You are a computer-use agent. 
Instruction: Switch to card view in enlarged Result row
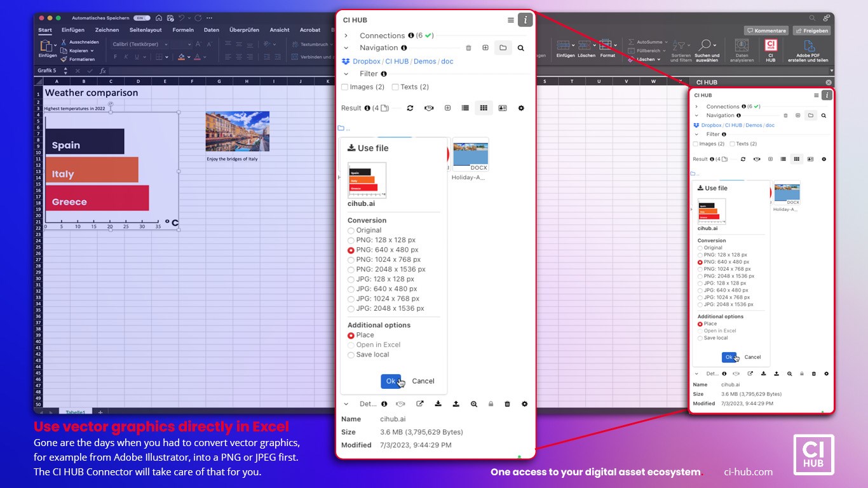click(x=503, y=108)
